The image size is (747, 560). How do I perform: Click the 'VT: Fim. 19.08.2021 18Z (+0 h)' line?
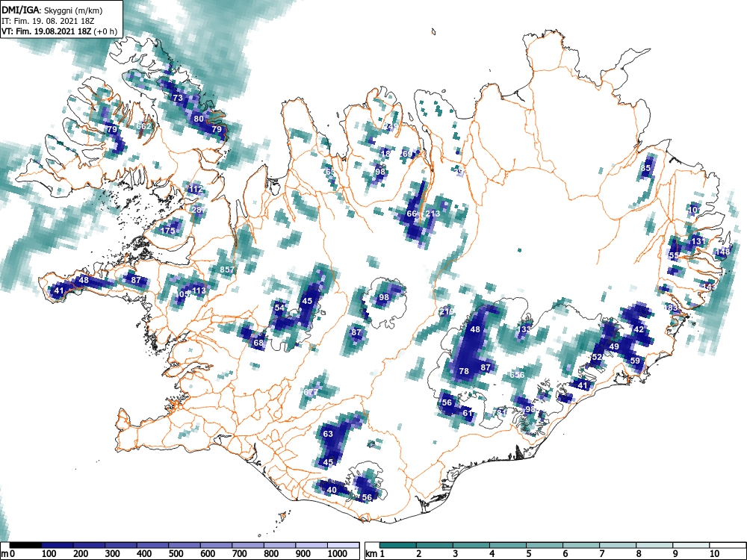(59, 31)
